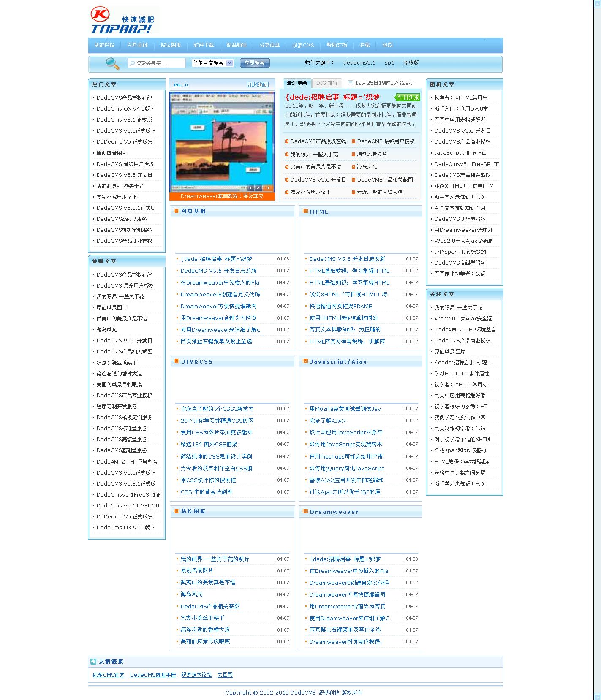The height and width of the screenshot is (700, 601).
Task: Click the icon beside HTML section title
Action: pyautogui.click(x=305, y=212)
